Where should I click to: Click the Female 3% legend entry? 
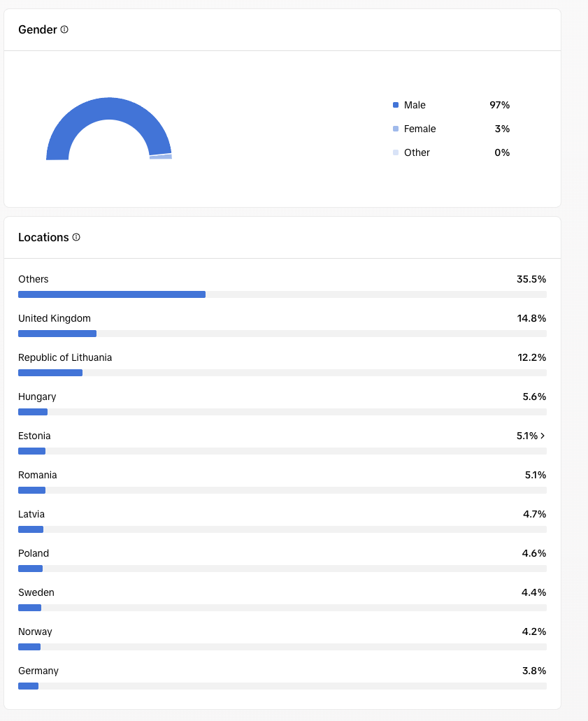[451, 129]
